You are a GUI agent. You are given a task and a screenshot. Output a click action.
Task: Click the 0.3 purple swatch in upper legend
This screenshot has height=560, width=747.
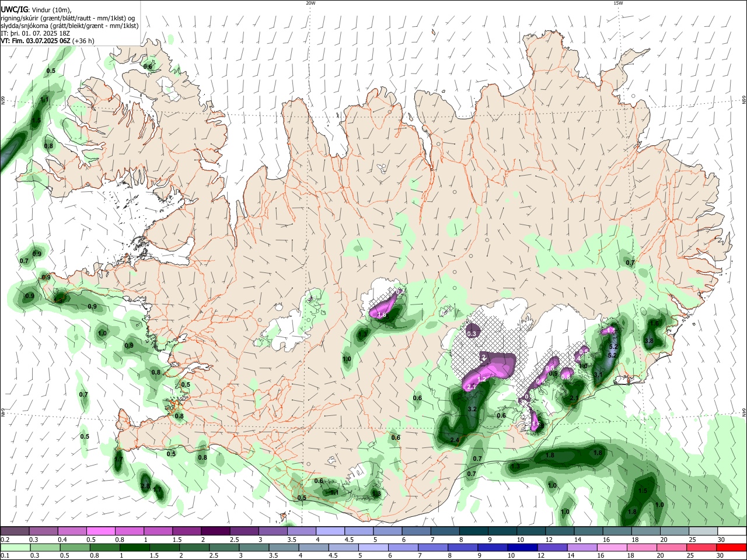[43, 531]
